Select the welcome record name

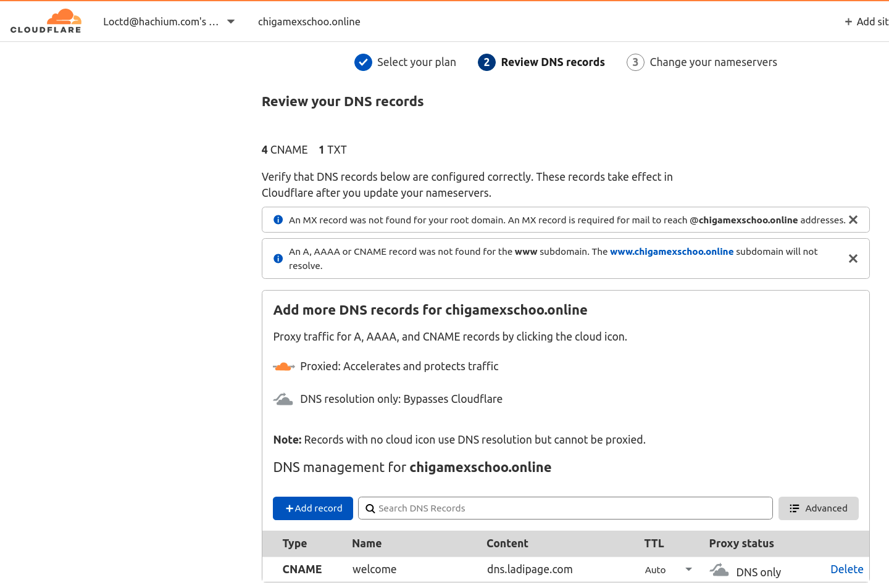point(374,569)
